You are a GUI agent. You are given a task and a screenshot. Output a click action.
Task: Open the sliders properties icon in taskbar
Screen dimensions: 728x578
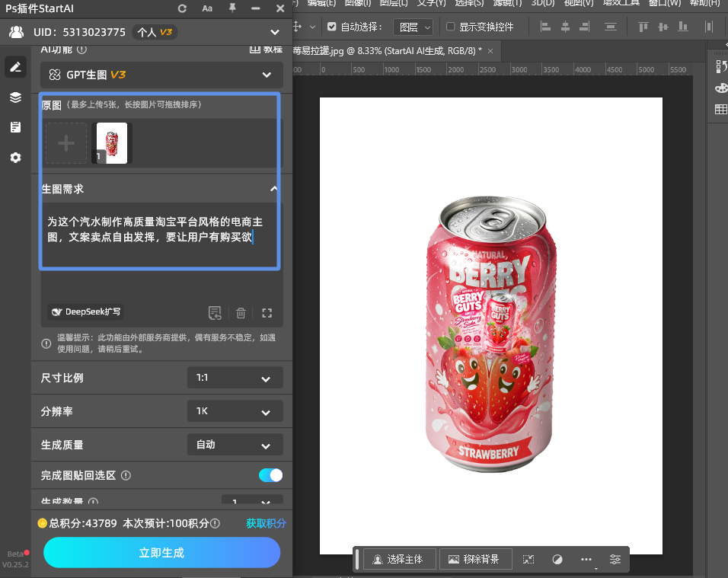click(x=615, y=560)
